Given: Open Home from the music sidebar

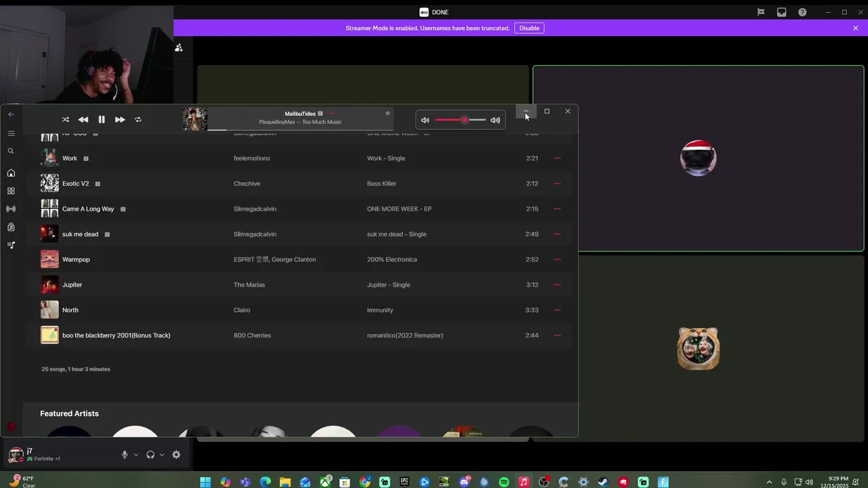Looking at the screenshot, I should pos(11,173).
